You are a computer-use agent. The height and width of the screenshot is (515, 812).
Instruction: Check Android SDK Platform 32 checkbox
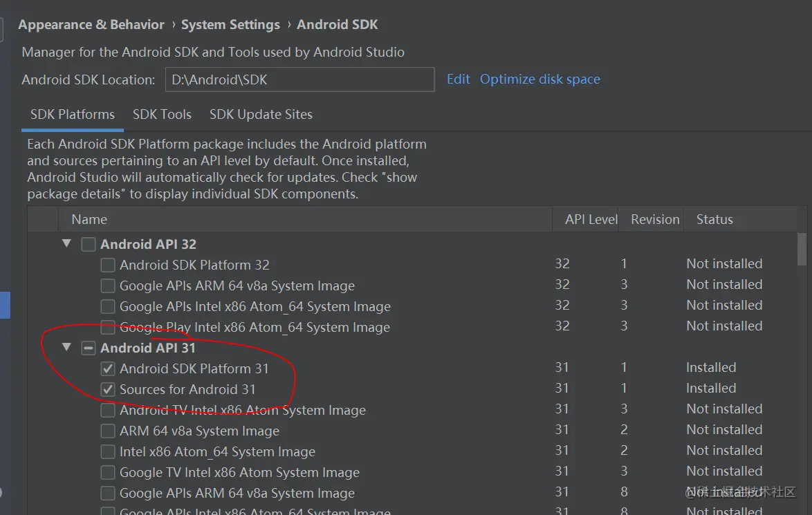(108, 265)
